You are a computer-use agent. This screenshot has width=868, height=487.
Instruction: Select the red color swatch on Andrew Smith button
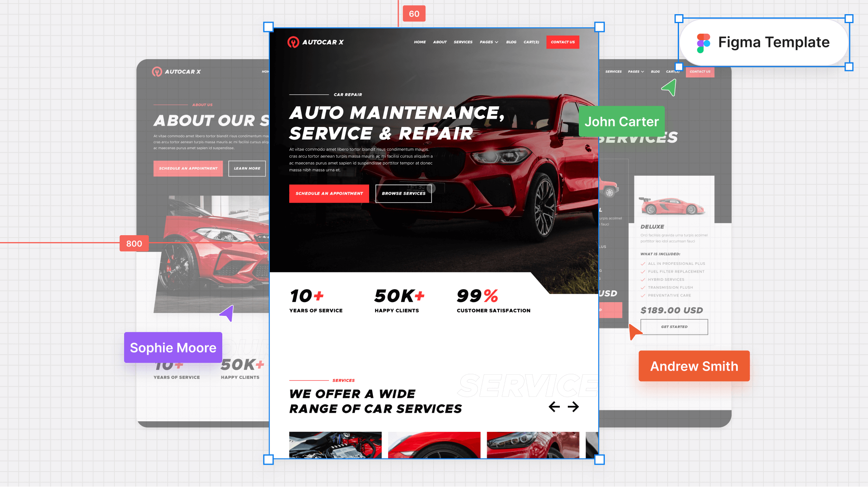(694, 365)
